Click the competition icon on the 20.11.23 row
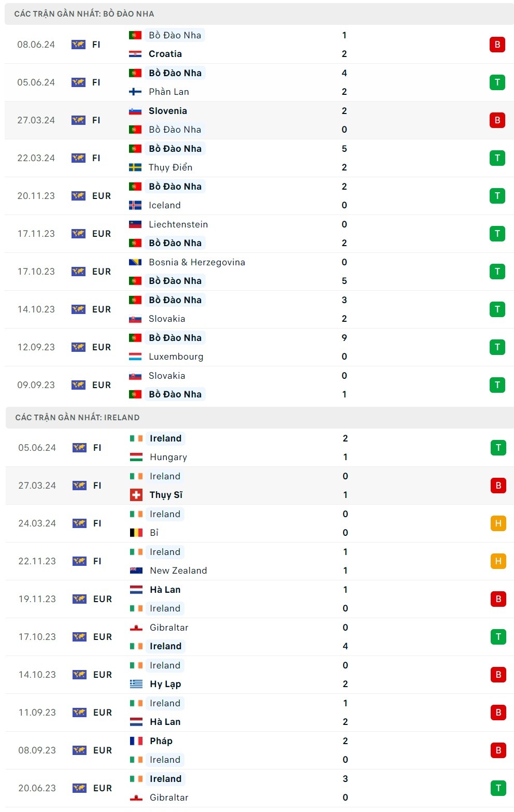 pyautogui.click(x=79, y=196)
